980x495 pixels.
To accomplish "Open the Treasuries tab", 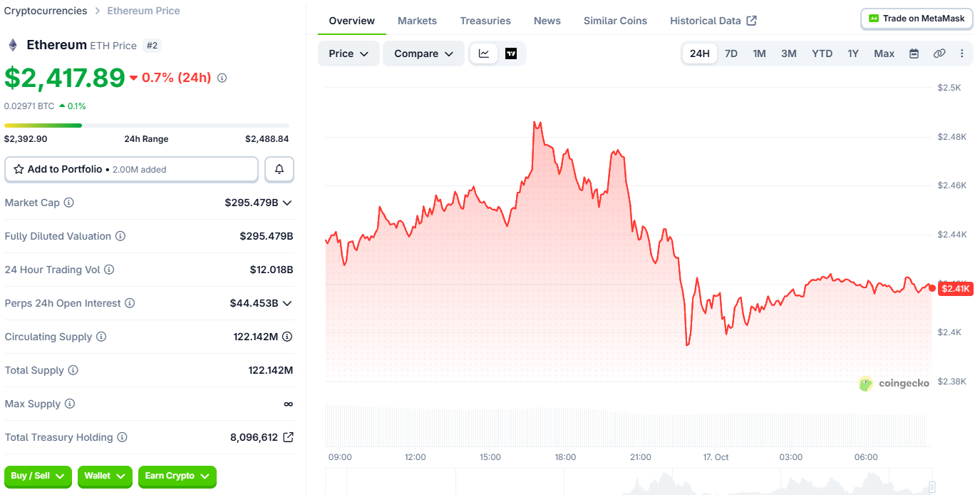I will [485, 21].
